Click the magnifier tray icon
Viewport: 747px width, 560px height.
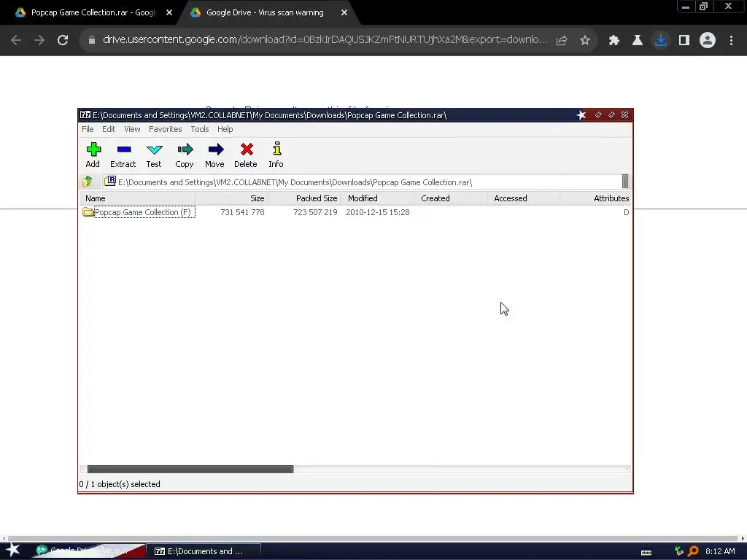[693, 551]
